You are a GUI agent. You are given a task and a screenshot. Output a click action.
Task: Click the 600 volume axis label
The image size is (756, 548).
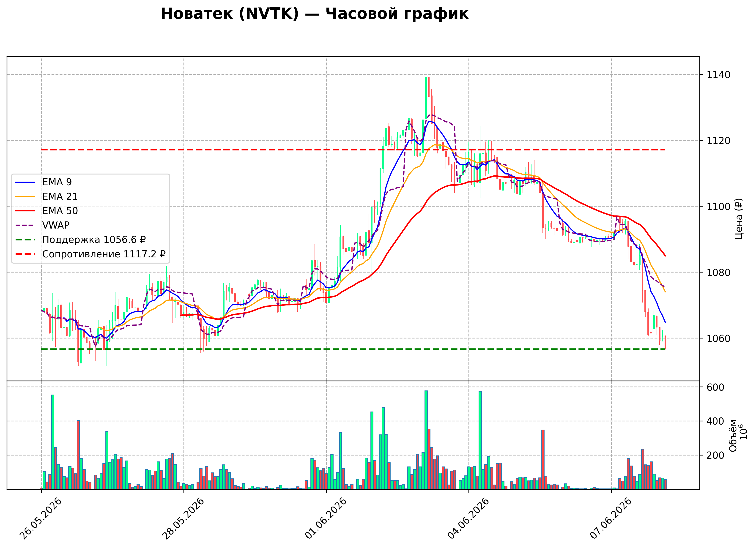pyautogui.click(x=715, y=387)
